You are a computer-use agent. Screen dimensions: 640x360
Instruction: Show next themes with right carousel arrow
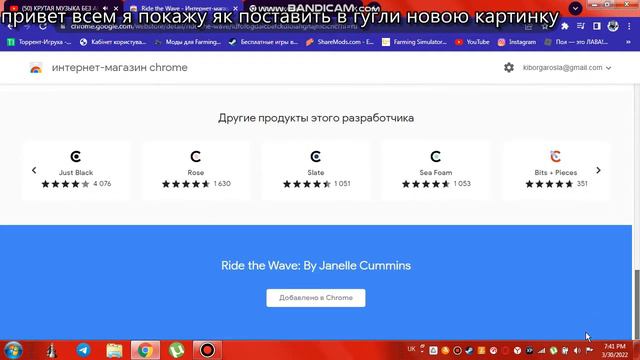coord(598,170)
